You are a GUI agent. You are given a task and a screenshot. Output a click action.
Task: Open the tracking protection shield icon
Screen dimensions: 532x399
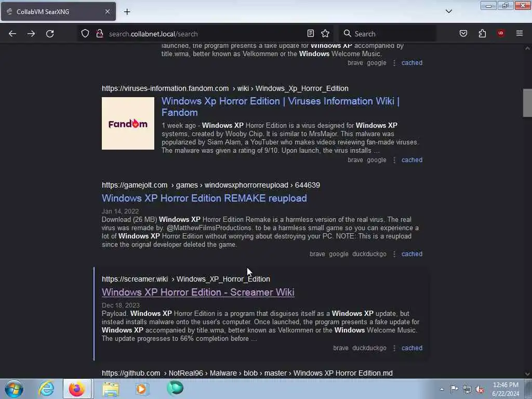tap(85, 33)
